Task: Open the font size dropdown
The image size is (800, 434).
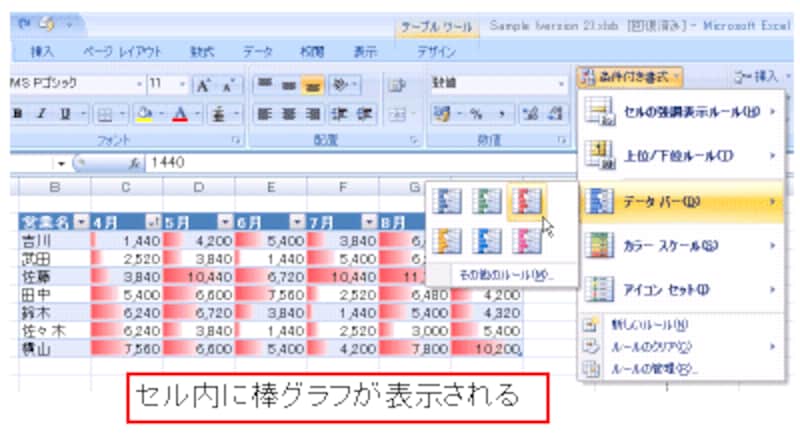Action: click(x=181, y=86)
